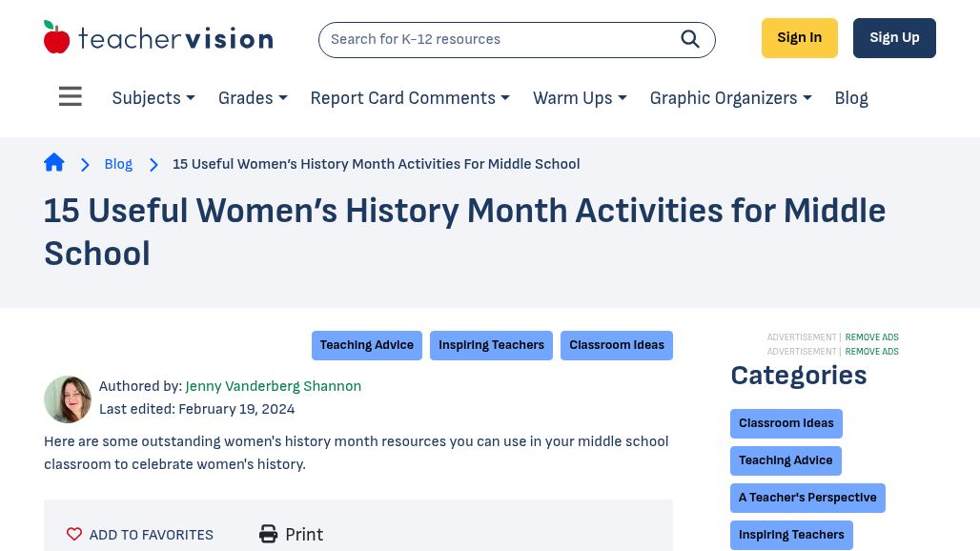Select the Teaching Advice category filter
Viewport: 980px width, 551px height.
[x=786, y=460]
